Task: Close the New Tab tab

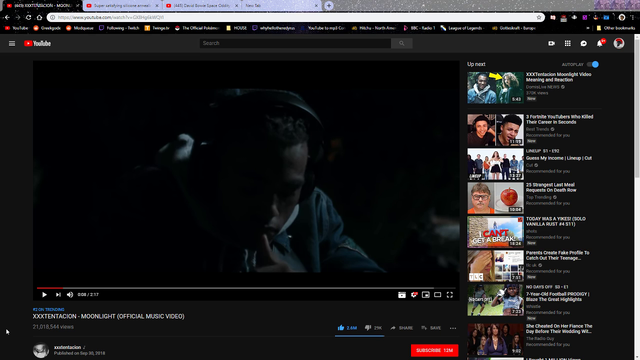Action: [x=316, y=6]
